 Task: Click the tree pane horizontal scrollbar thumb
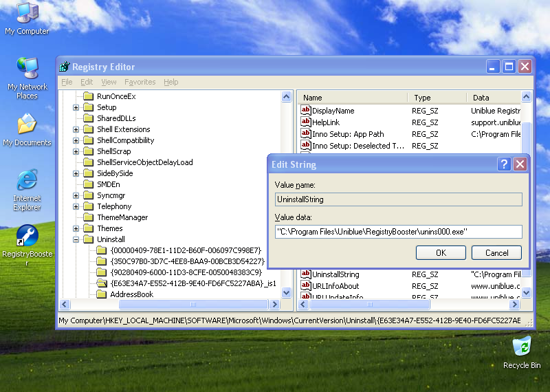pyautogui.click(x=193, y=304)
